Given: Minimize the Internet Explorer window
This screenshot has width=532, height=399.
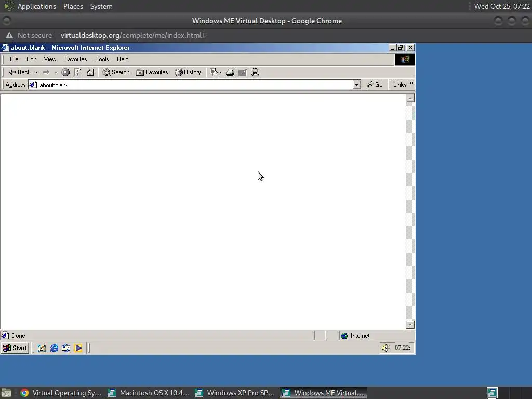Looking at the screenshot, I should pos(392,47).
